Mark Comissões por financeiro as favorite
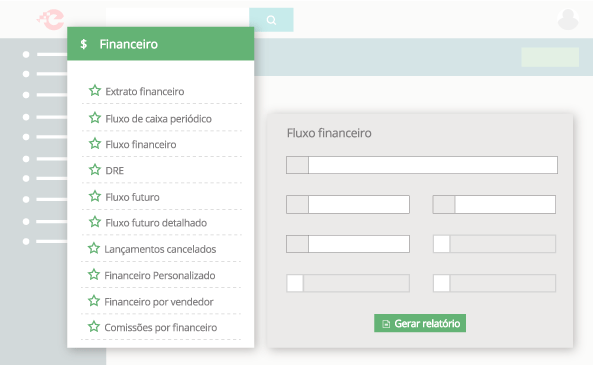 tap(94, 327)
